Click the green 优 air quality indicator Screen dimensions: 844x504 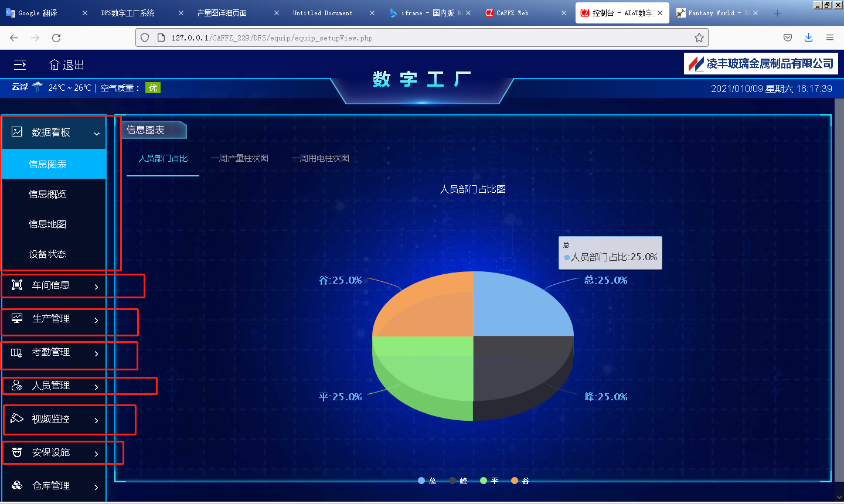(x=152, y=87)
